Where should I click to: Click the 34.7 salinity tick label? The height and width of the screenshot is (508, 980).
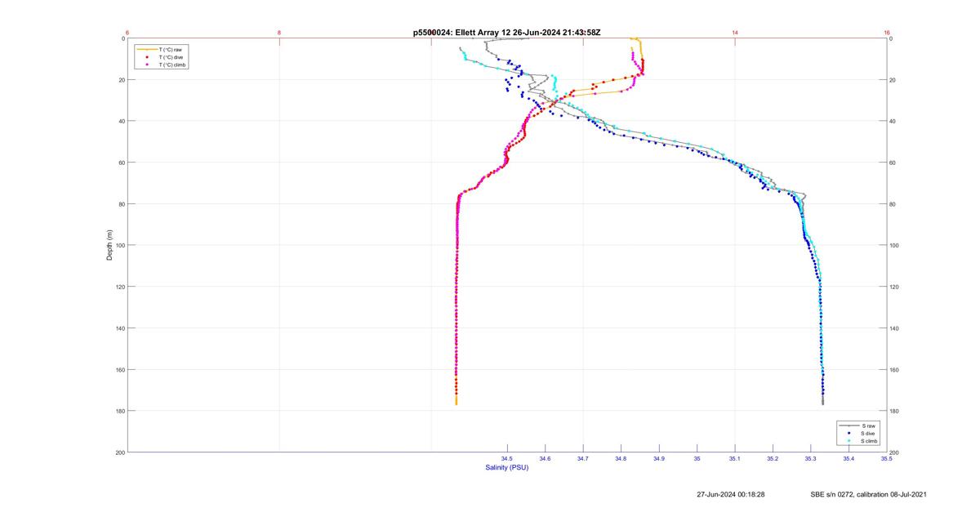pyautogui.click(x=583, y=458)
